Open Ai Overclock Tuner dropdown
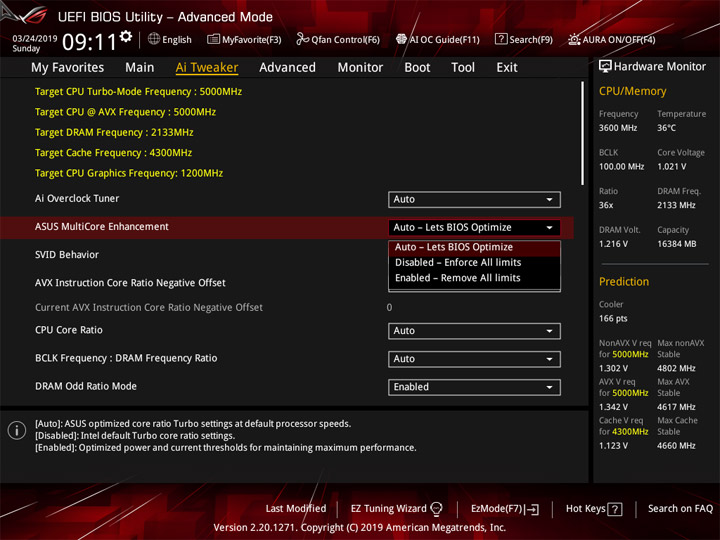Screen dimensions: 720x540 click(x=474, y=199)
